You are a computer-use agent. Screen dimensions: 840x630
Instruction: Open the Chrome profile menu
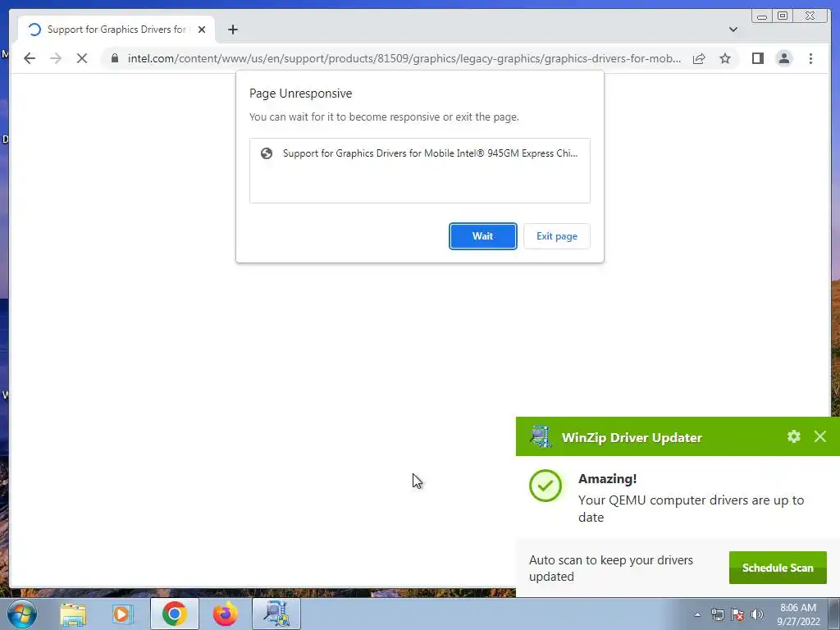coord(783,58)
